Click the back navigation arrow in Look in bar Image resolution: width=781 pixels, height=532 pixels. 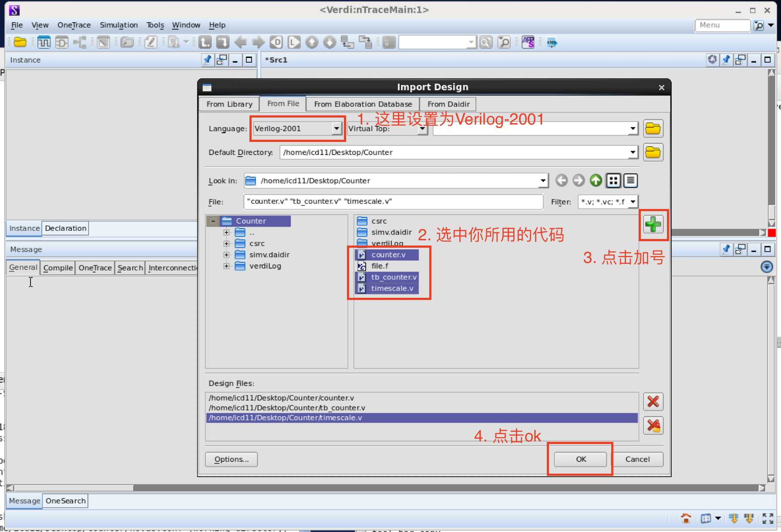pos(562,180)
